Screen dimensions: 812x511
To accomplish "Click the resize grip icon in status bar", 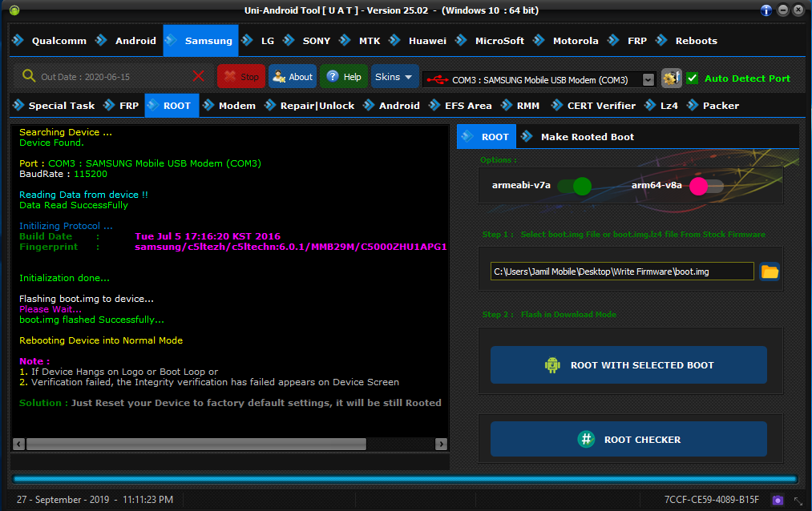I will [798, 501].
